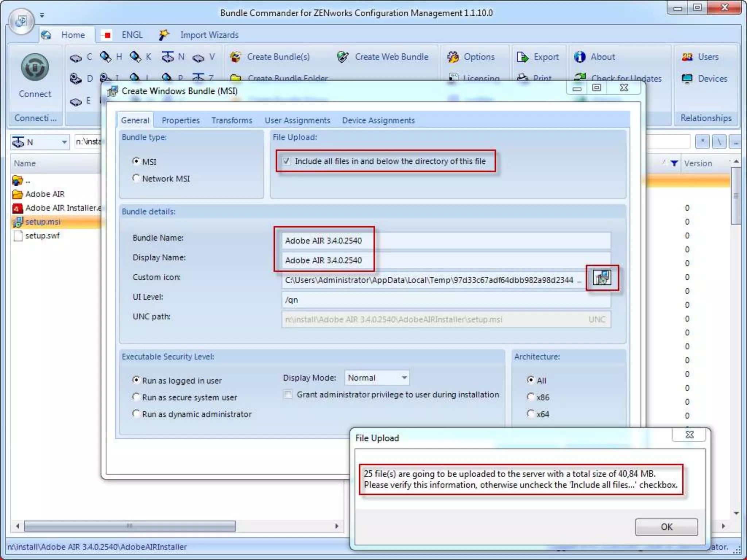This screenshot has height=560, width=747.
Task: Open the About info icon
Action: point(580,57)
